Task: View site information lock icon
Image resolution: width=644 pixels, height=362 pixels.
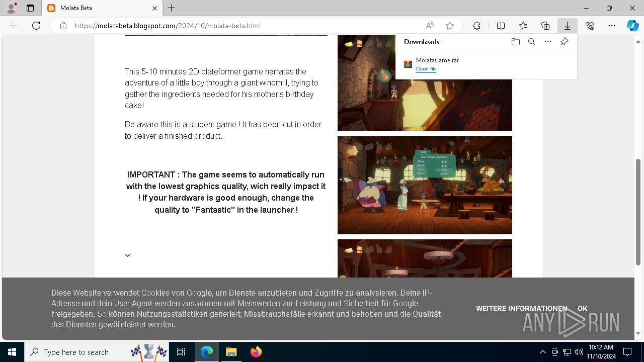Action: coord(63,26)
